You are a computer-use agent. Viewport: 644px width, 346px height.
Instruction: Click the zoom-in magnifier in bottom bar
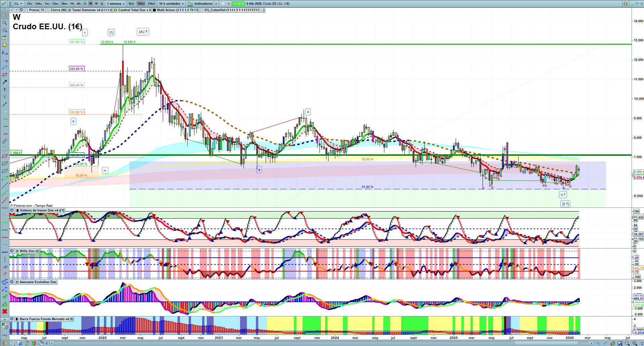coord(635,343)
